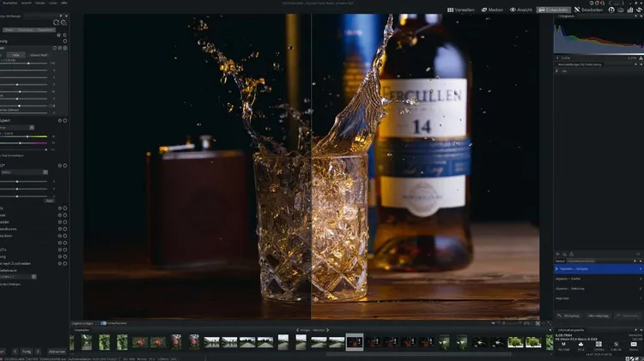Expand the item in develop settings panel
The width and height of the screenshot is (644, 361).
(558, 71)
